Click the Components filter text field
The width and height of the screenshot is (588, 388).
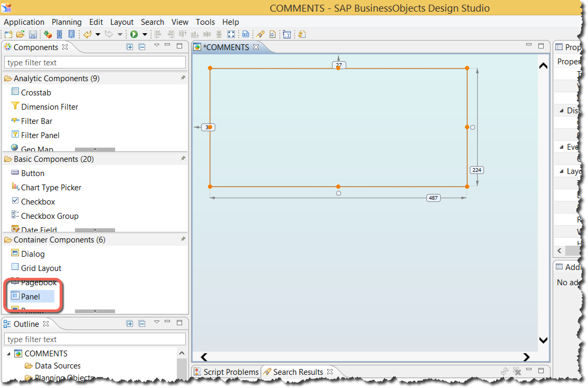[95, 62]
